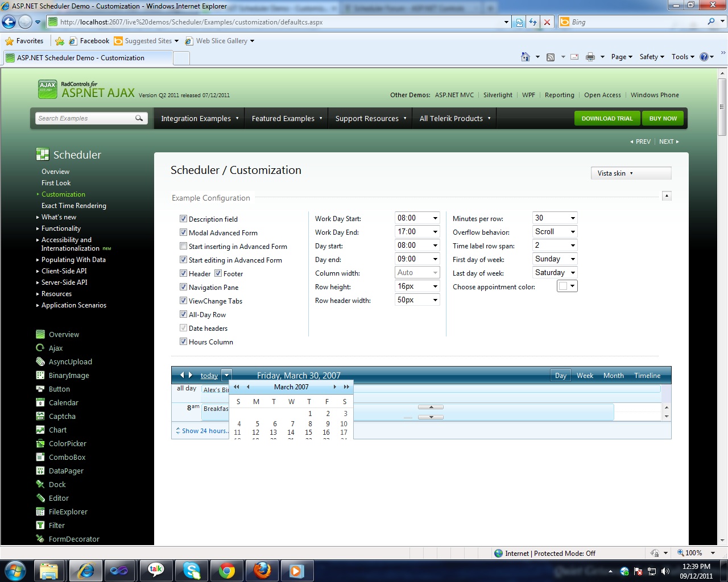728x582 pixels.
Task: Click the Print icon in command bar
Action: [x=590, y=57]
